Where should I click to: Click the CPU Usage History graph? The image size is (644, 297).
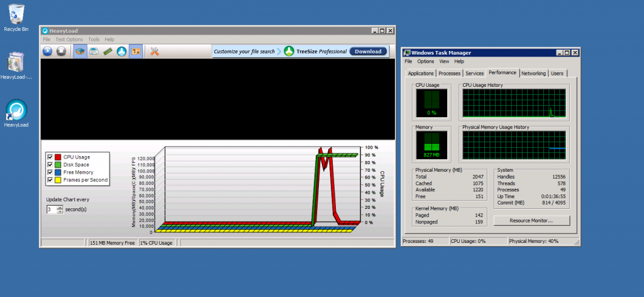[x=514, y=103]
